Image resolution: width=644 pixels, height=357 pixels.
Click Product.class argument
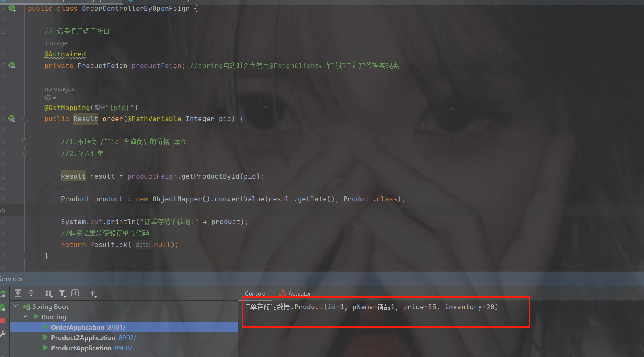[370, 199]
